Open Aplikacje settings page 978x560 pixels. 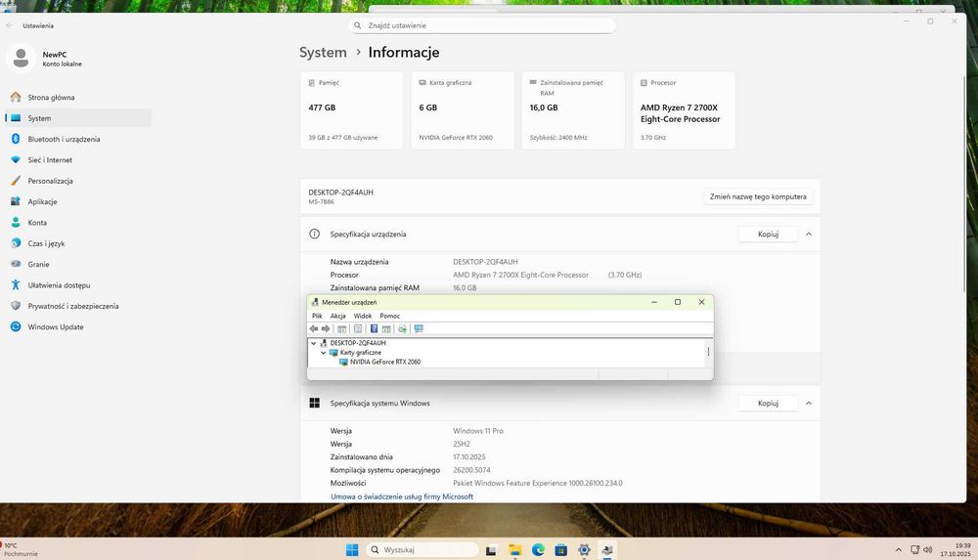(x=78, y=201)
